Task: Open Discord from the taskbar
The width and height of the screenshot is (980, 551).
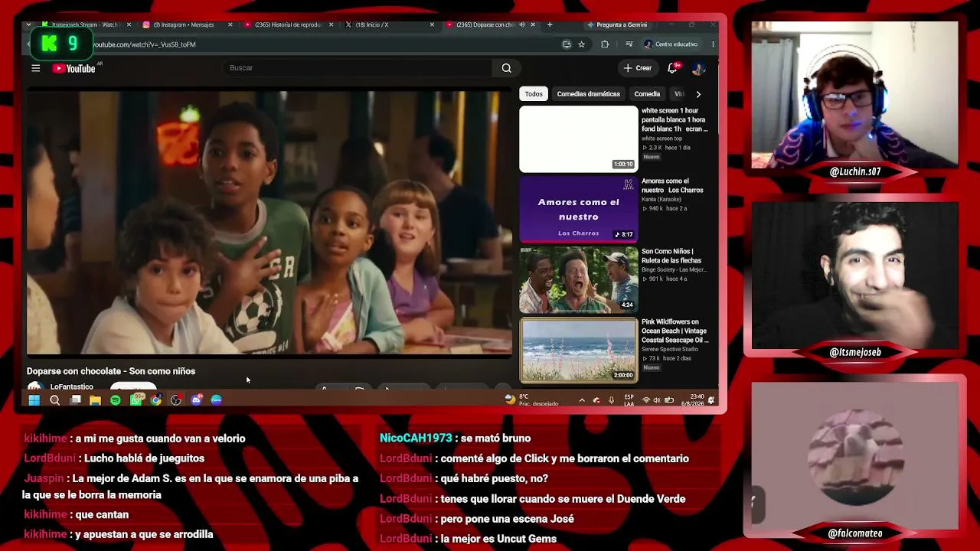Action: tap(197, 399)
